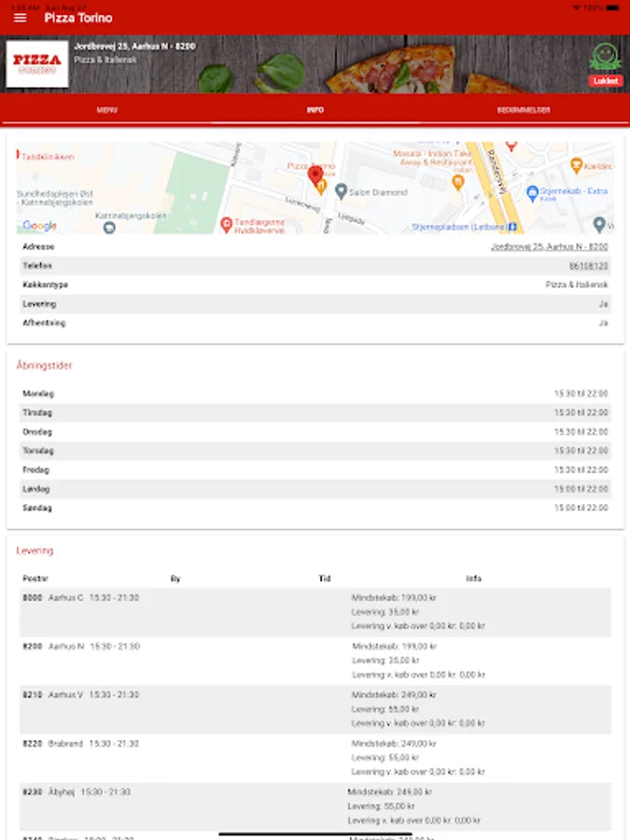Screen dimensions: 630x840
Task: Tap the Stjernekøb - Extra shop marker
Action: (x=533, y=193)
